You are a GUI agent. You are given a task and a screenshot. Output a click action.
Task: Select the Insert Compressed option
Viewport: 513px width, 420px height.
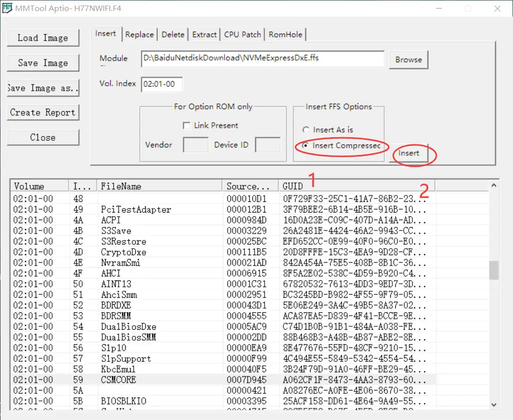306,146
